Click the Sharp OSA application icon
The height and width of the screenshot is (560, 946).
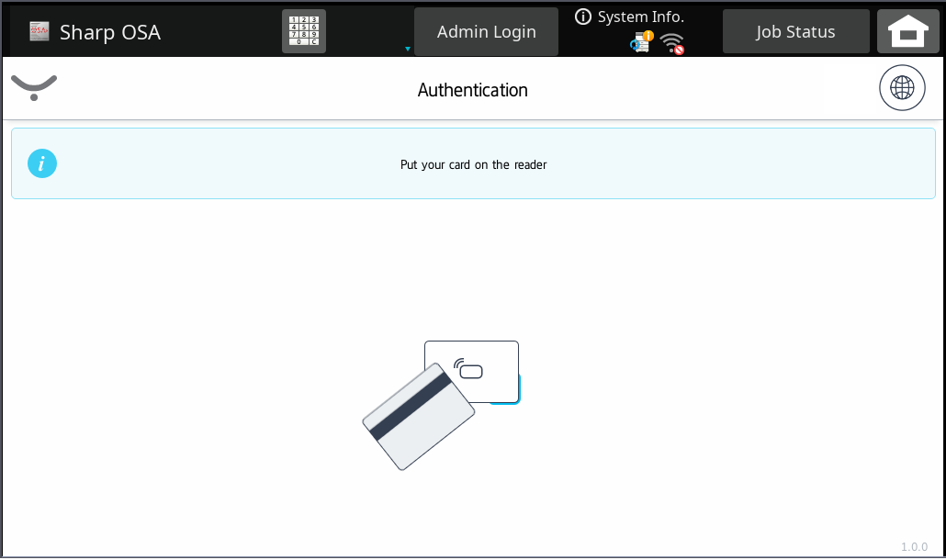pos(39,32)
